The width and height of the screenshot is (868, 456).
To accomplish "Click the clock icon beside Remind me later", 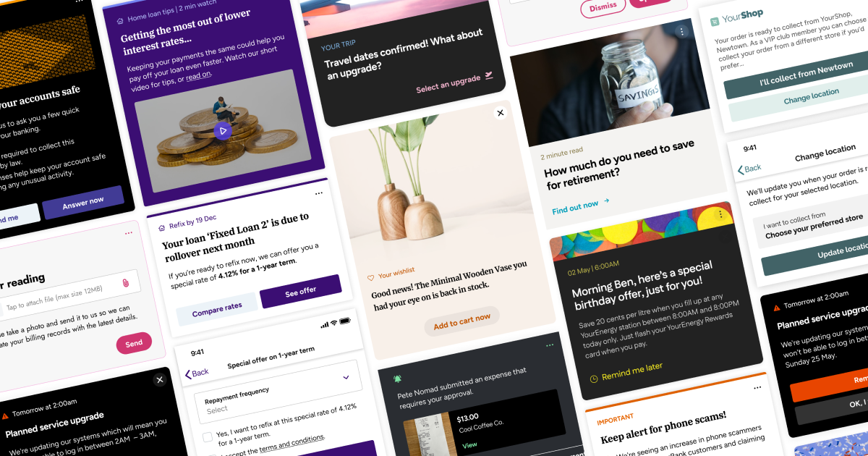I will point(594,378).
